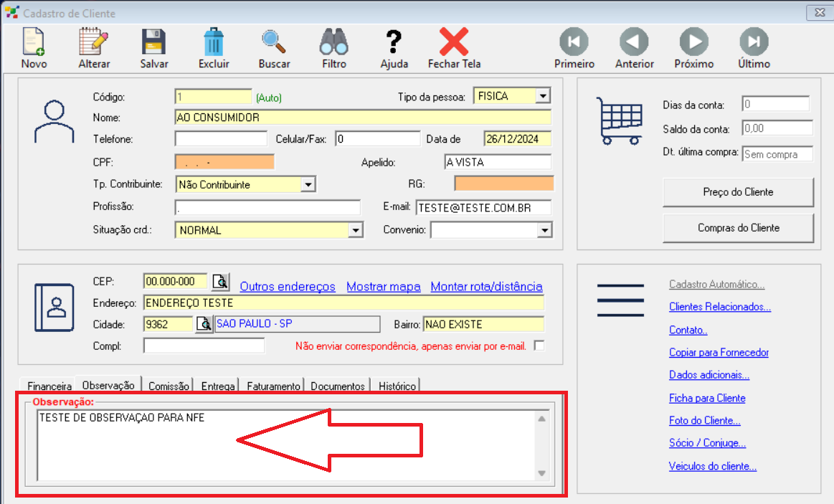Click the Alterar edit notepad icon
The height and width of the screenshot is (504, 834).
pyautogui.click(x=94, y=42)
